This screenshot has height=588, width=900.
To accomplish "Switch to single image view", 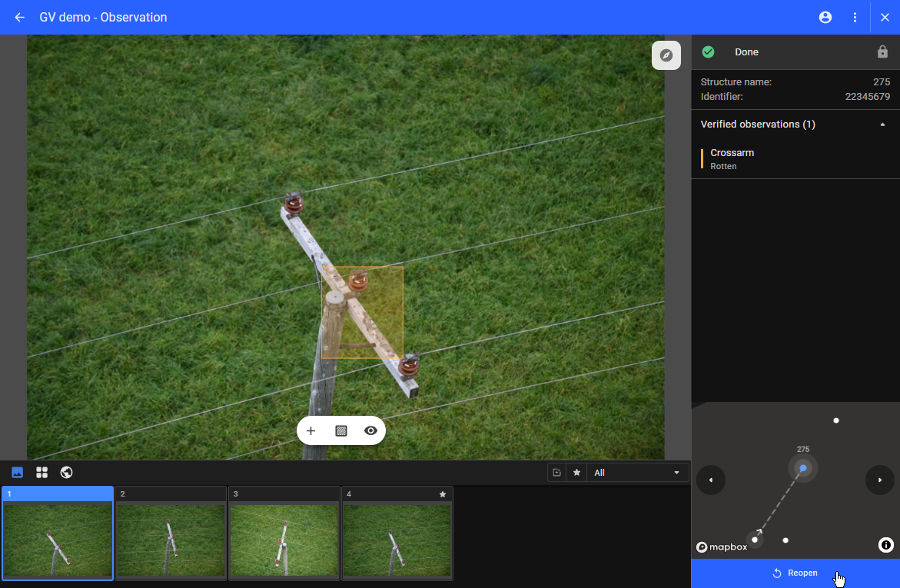I will 18,472.
